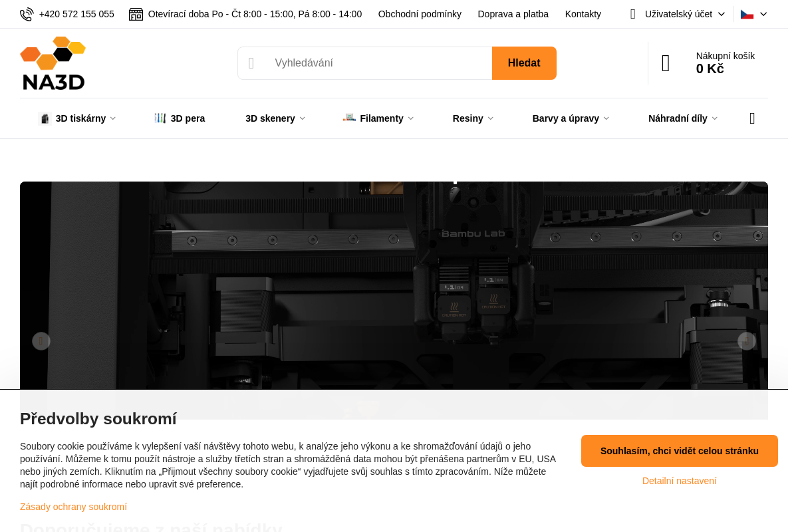Open the 3D skenery menu
Image resolution: width=798 pixels, height=532 pixels.
(x=270, y=118)
